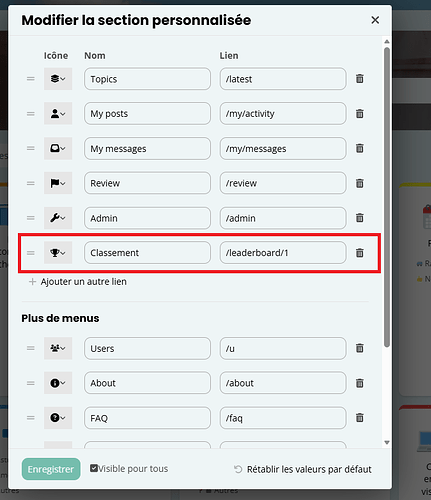The image size is (431, 500).
Task: Grab the drag handle for My posts row
Action: tap(31, 114)
